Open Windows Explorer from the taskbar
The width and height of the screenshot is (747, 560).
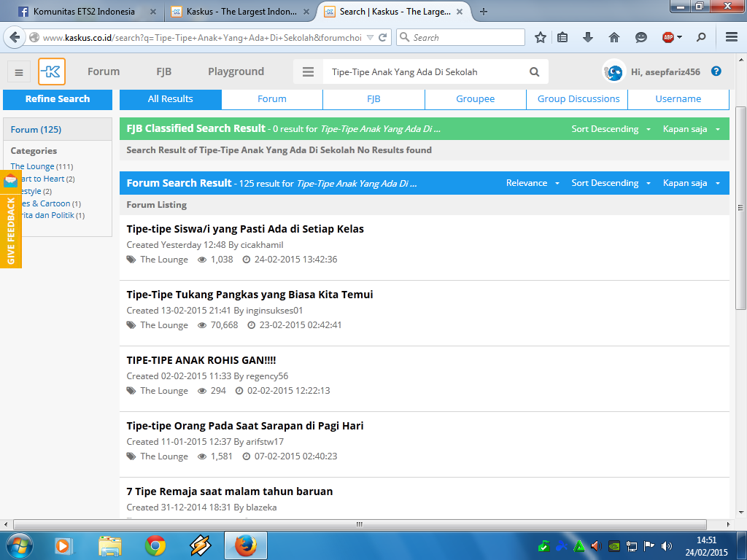(109, 545)
